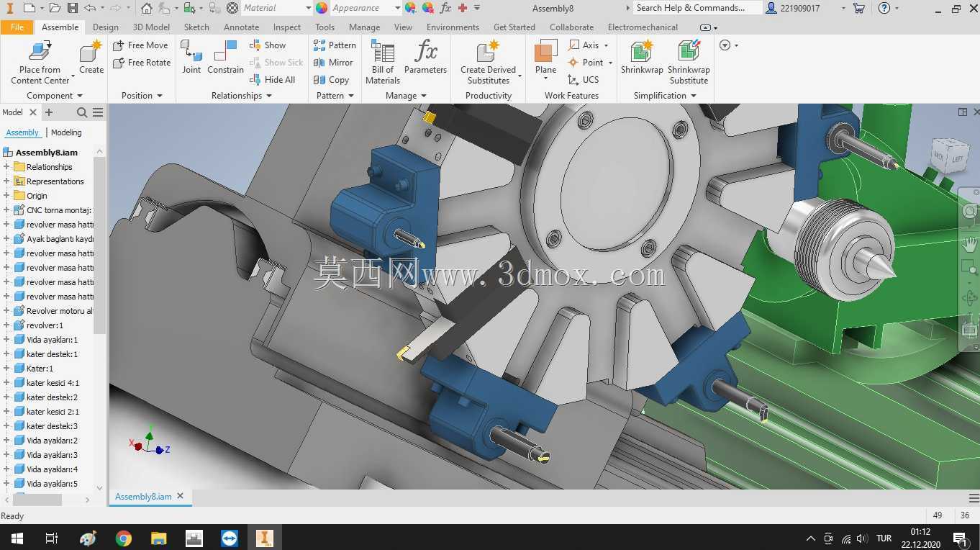Expand the Relationships folder in browser tree
980x550 pixels.
6,167
